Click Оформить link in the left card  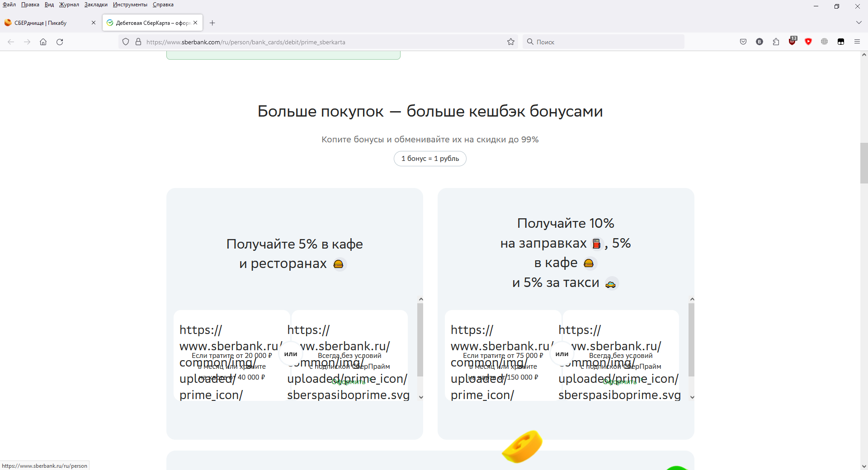point(349,382)
